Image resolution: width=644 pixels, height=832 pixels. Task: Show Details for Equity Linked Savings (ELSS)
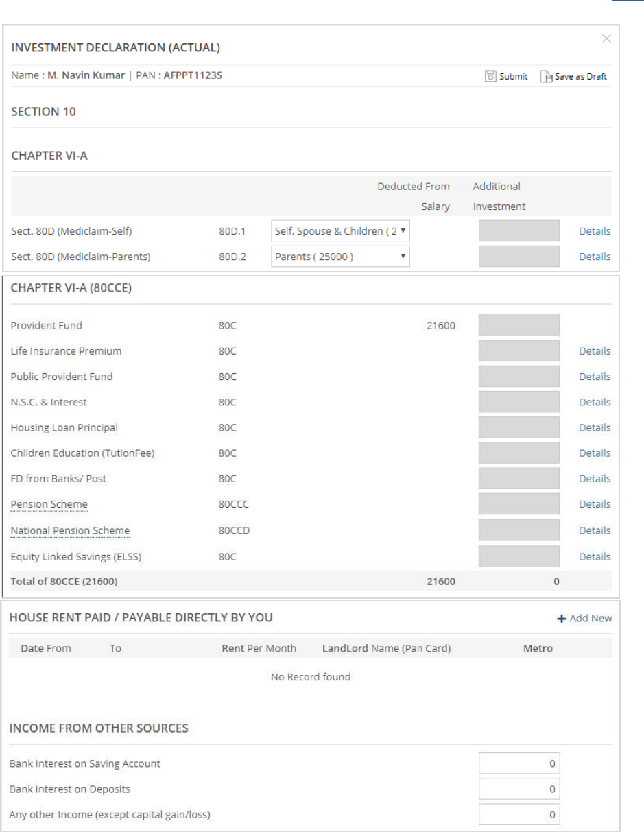pos(594,557)
